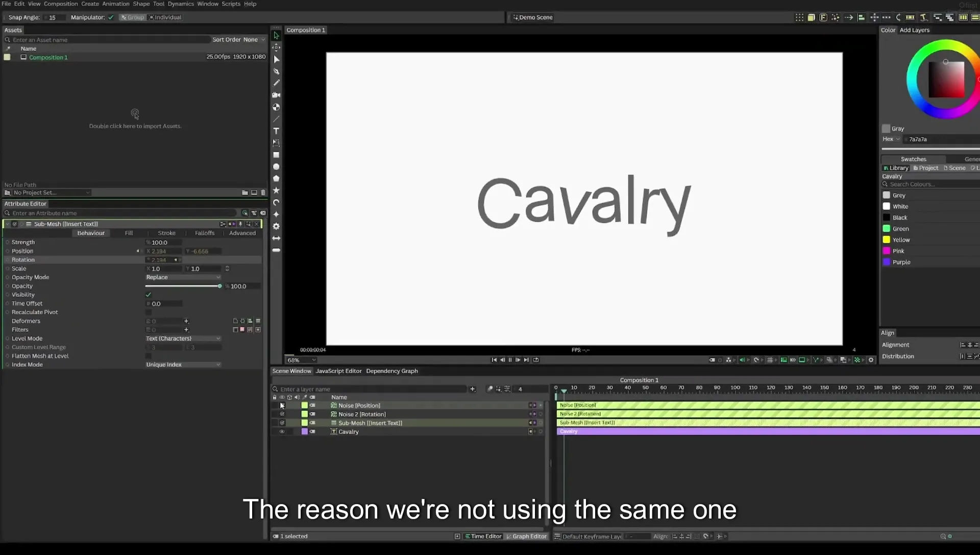Select the Edit Shape direct selection tool
Viewport: 980px width, 555px height.
click(x=276, y=59)
